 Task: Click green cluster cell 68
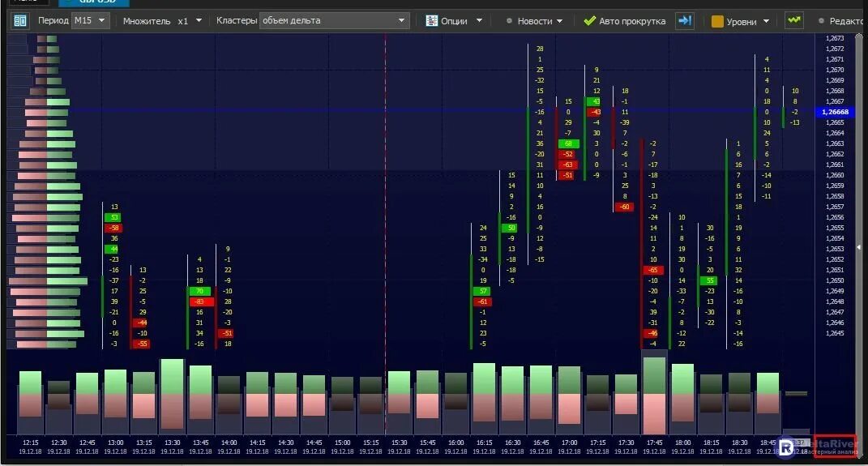(568, 143)
